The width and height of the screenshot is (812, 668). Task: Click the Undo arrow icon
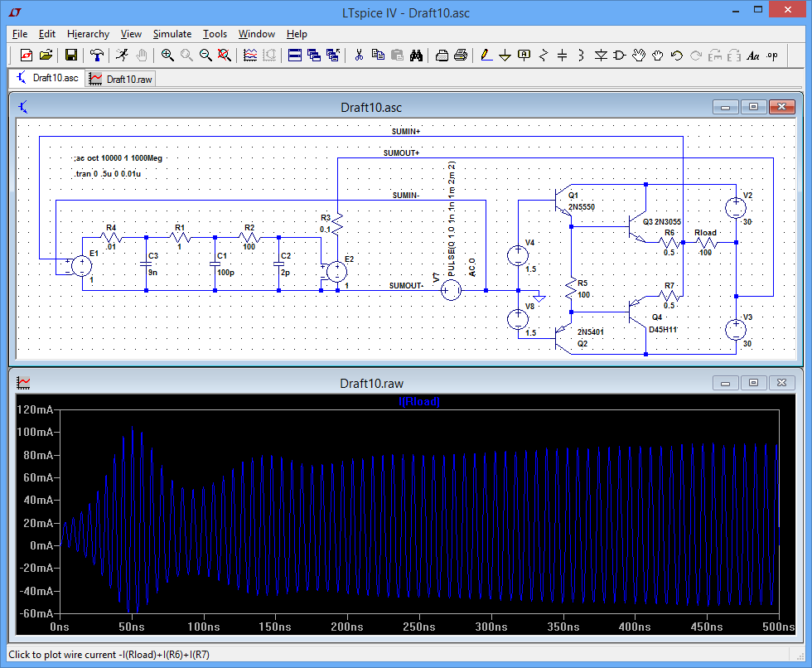(677, 55)
